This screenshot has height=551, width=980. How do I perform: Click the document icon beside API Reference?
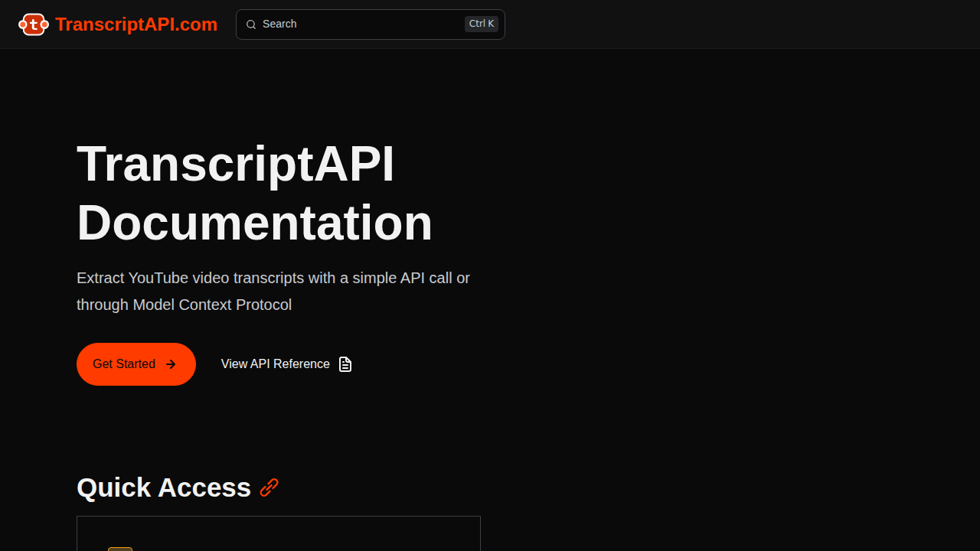coord(345,364)
